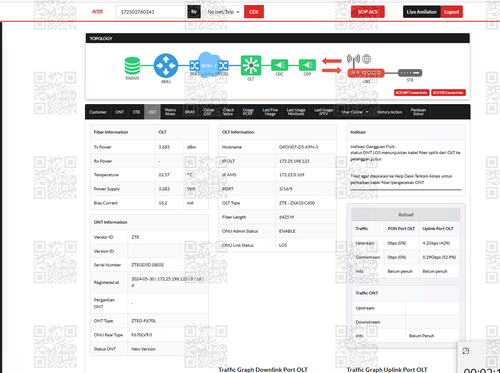Open the Last Five Usage tab

tap(270, 112)
